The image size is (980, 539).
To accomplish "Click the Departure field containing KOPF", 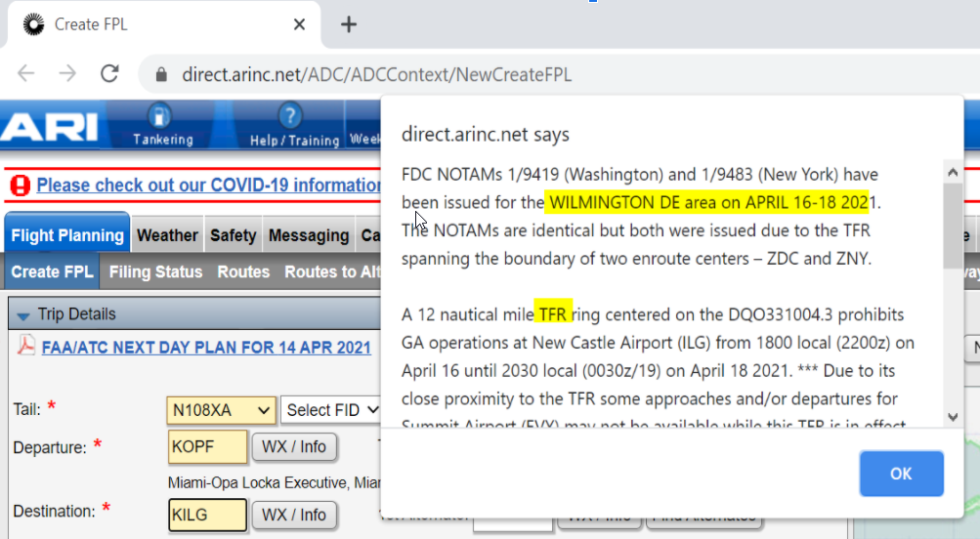I will pyautogui.click(x=207, y=447).
